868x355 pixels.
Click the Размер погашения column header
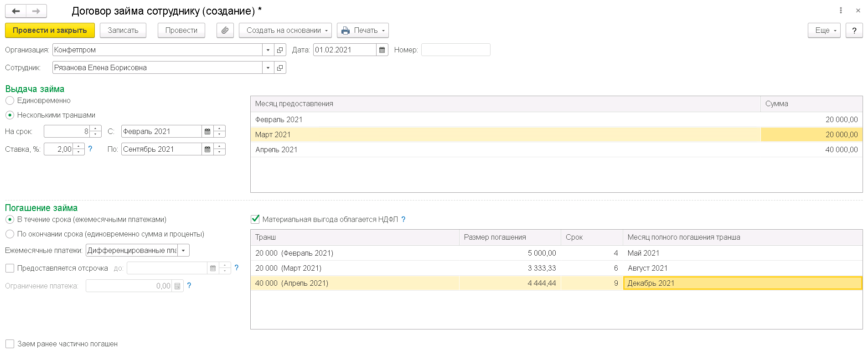click(x=510, y=237)
